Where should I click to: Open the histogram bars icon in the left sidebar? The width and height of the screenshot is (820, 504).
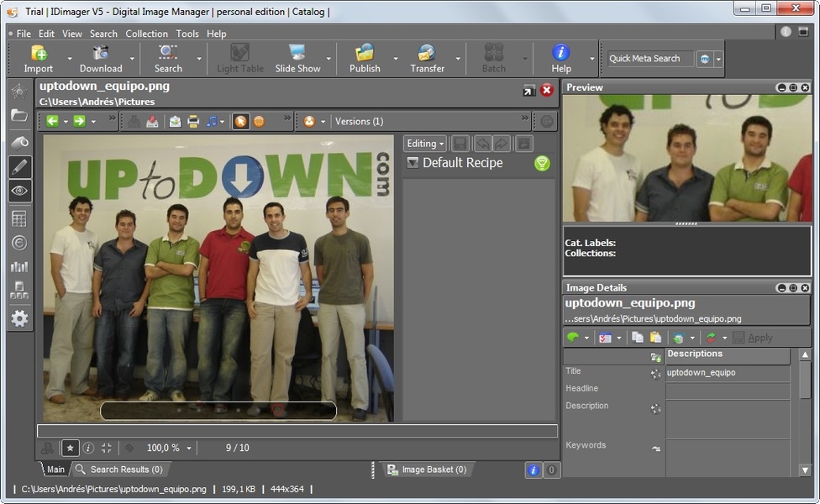[x=19, y=267]
